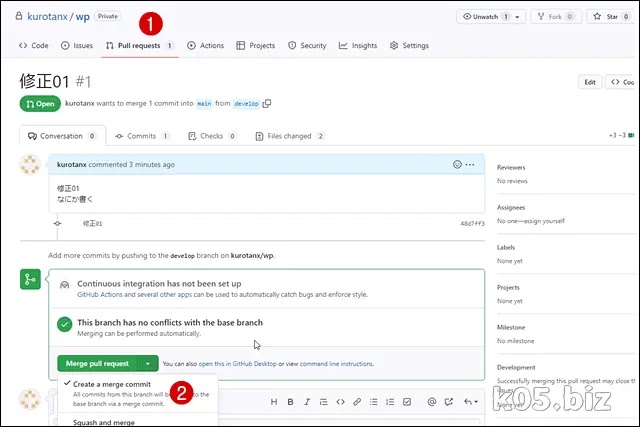Reference an issue or pull request icon
Viewport: 640px width, 427px height.
pyautogui.click(x=449, y=402)
